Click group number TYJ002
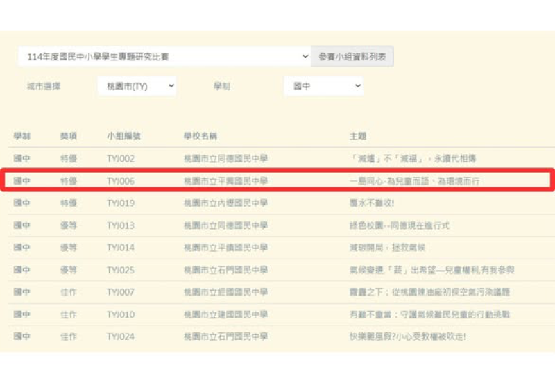 coord(121,159)
